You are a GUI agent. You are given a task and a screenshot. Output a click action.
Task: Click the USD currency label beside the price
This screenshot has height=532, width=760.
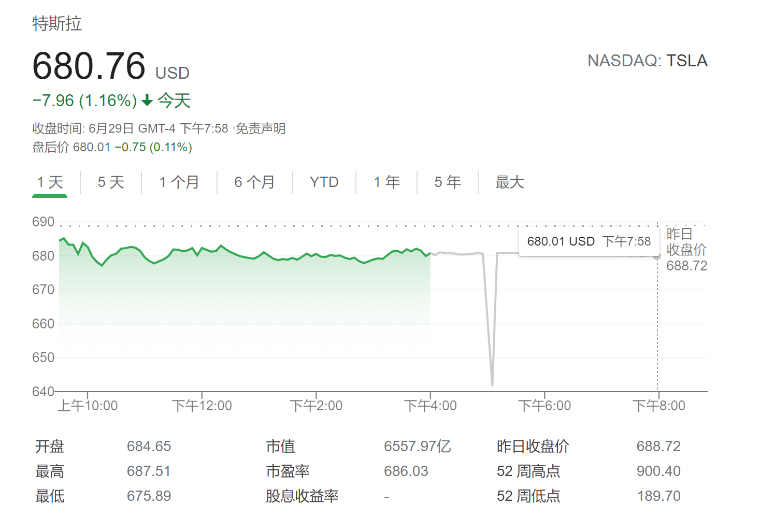coord(173,73)
